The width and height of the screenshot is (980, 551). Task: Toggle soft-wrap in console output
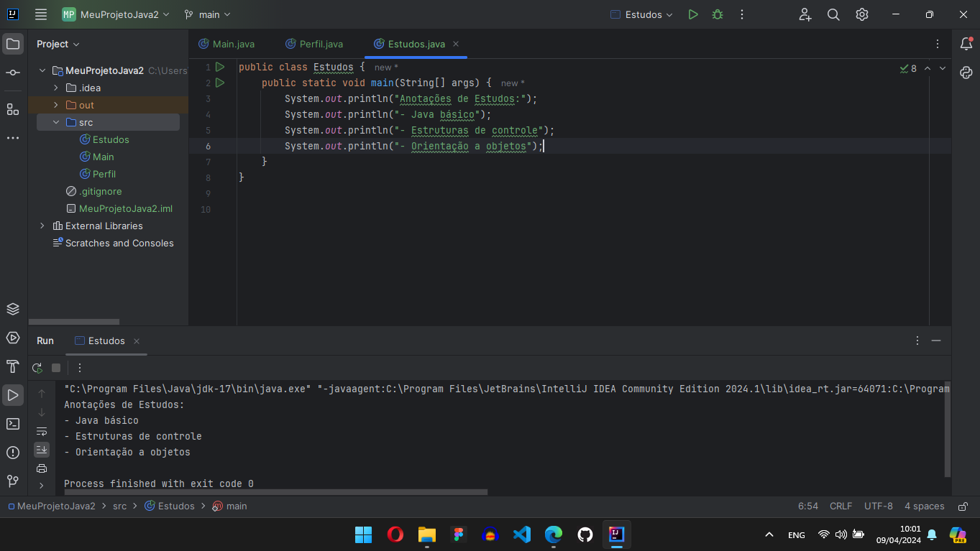(x=42, y=431)
